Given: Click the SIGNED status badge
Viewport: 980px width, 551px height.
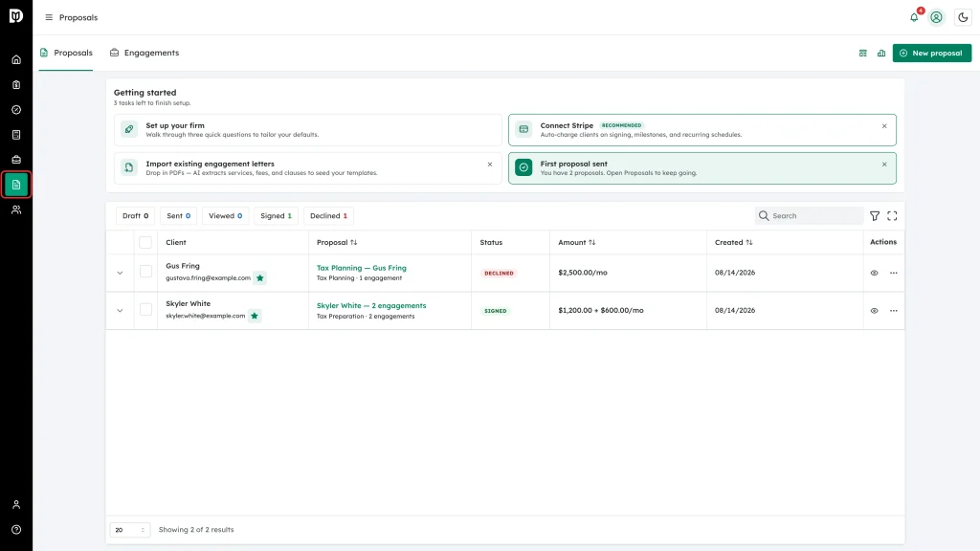Looking at the screenshot, I should pos(496,311).
